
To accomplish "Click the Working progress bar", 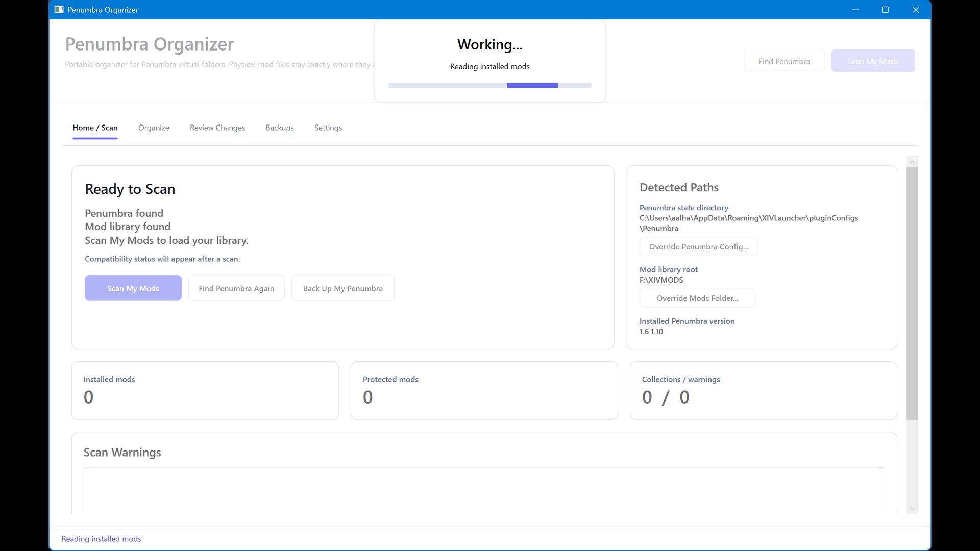I will 490,85.
